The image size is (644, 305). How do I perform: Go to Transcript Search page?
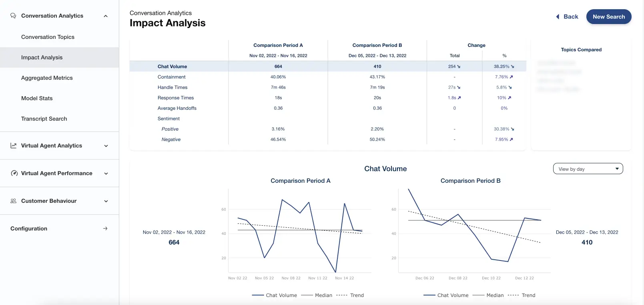(x=44, y=119)
